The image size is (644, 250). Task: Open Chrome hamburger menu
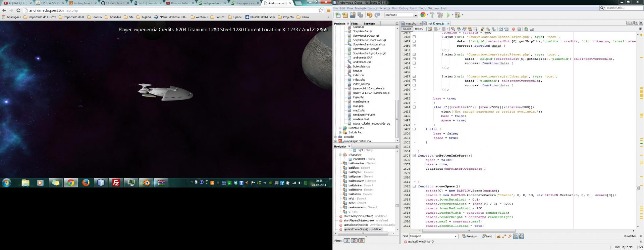click(328, 10)
